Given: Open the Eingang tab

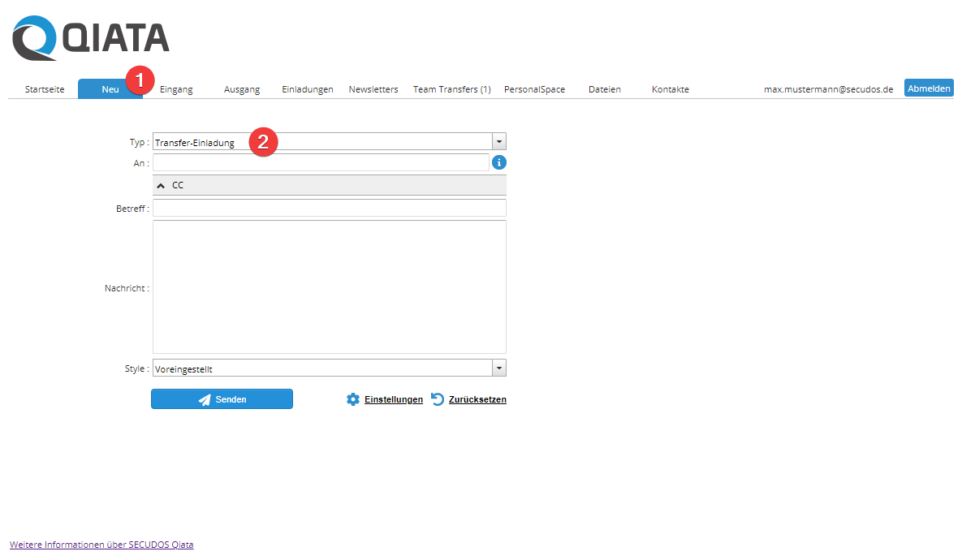Looking at the screenshot, I should 176,89.
